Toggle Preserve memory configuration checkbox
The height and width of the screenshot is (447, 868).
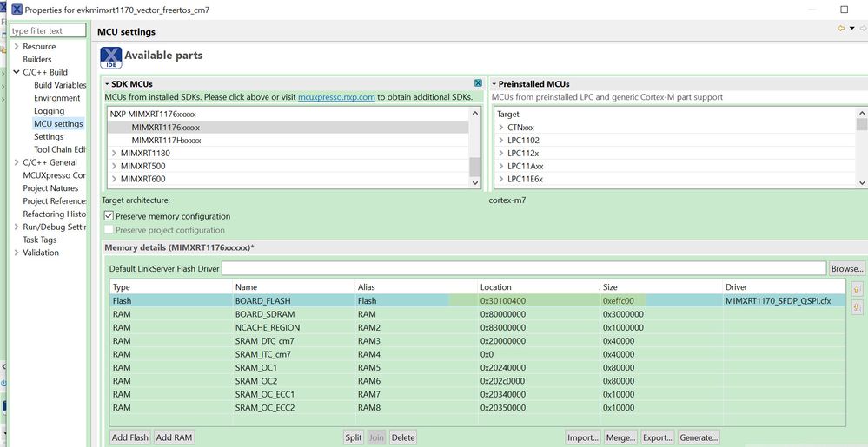click(109, 216)
